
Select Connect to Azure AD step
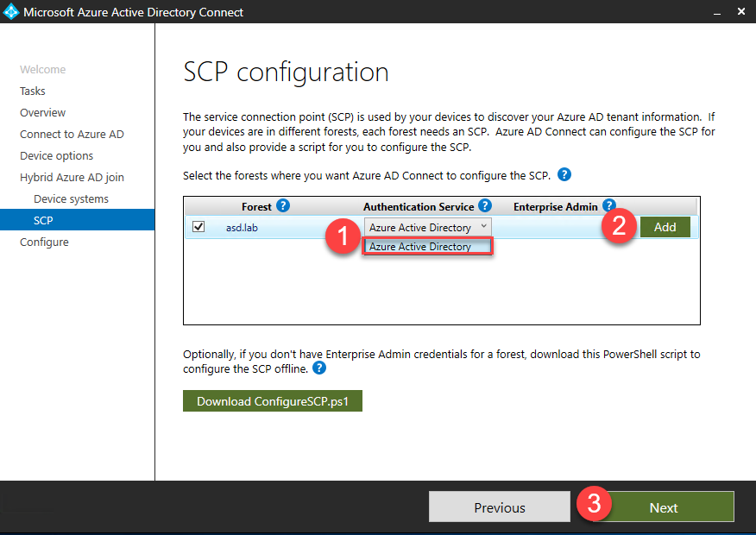click(72, 135)
